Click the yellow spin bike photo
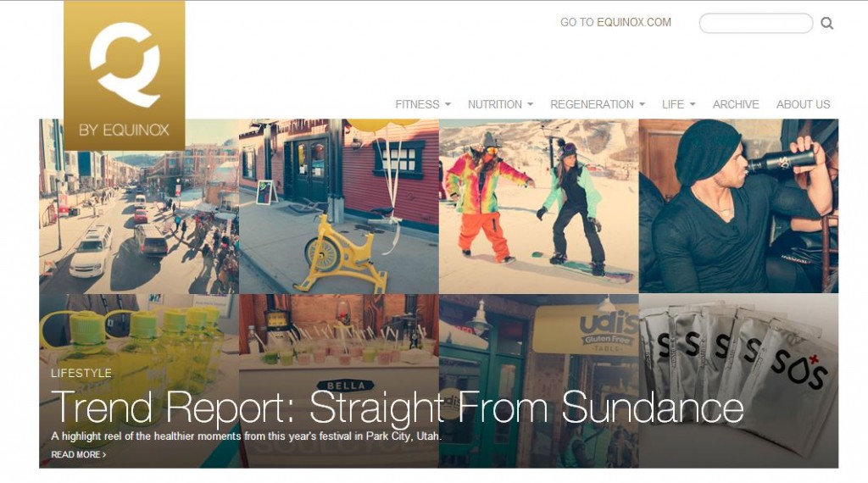Screen dimensions: 868x483 point(339,207)
